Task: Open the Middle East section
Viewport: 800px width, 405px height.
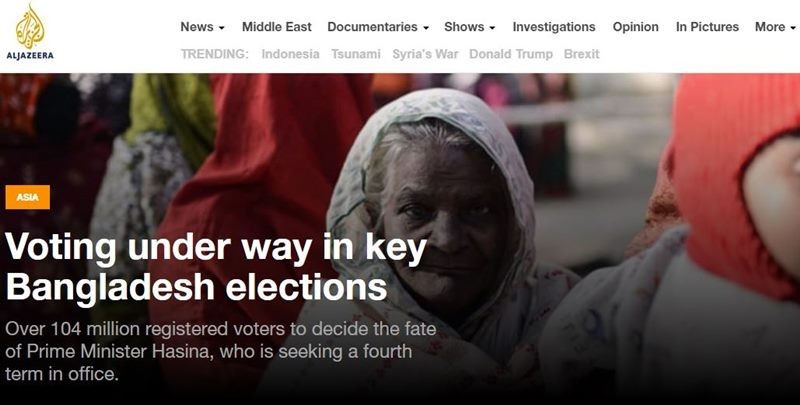Action: point(277,27)
